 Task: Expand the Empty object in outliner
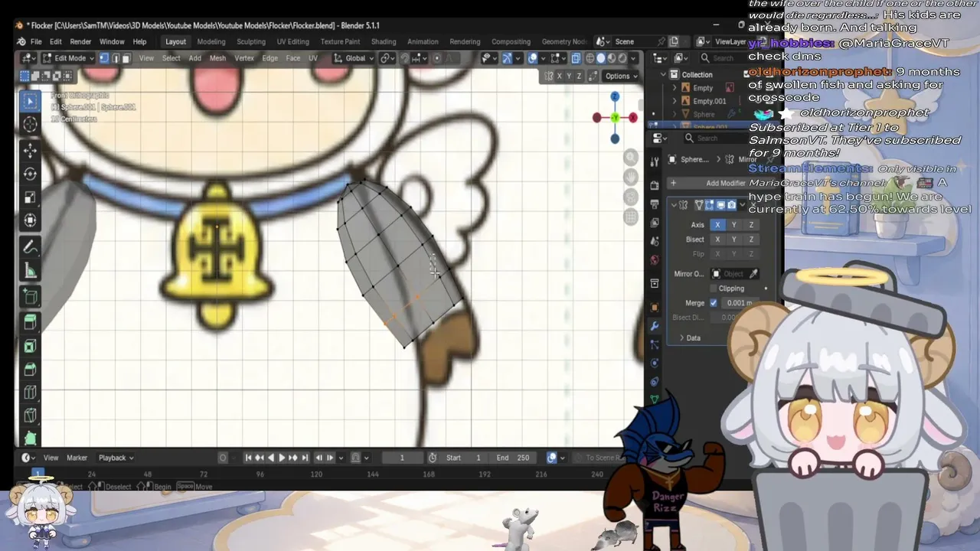pos(675,88)
